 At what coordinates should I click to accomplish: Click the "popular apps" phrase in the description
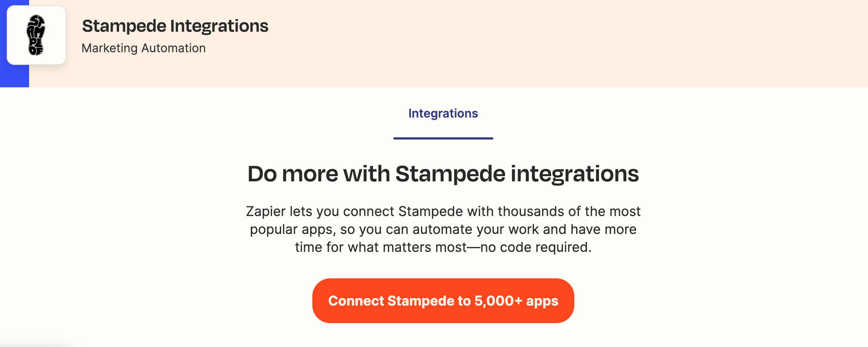(x=291, y=229)
